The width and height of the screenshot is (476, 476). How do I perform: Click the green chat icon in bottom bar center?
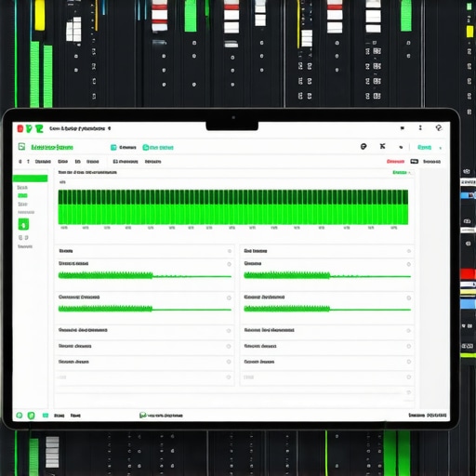point(142,415)
